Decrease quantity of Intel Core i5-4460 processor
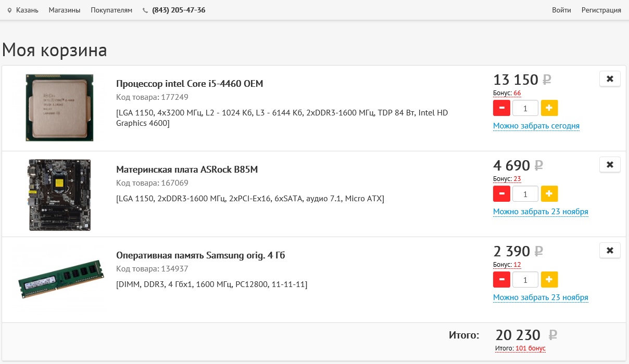The height and width of the screenshot is (364, 629). 501,108
